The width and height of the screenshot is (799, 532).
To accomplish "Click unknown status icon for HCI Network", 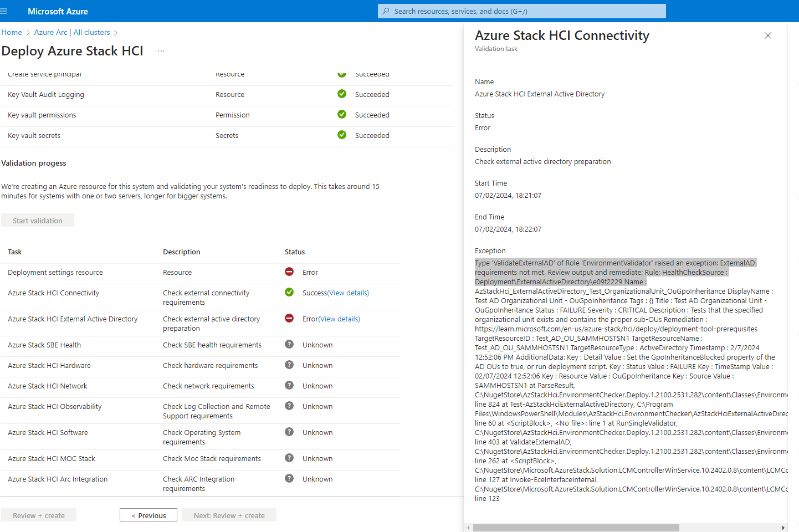I will pos(289,385).
